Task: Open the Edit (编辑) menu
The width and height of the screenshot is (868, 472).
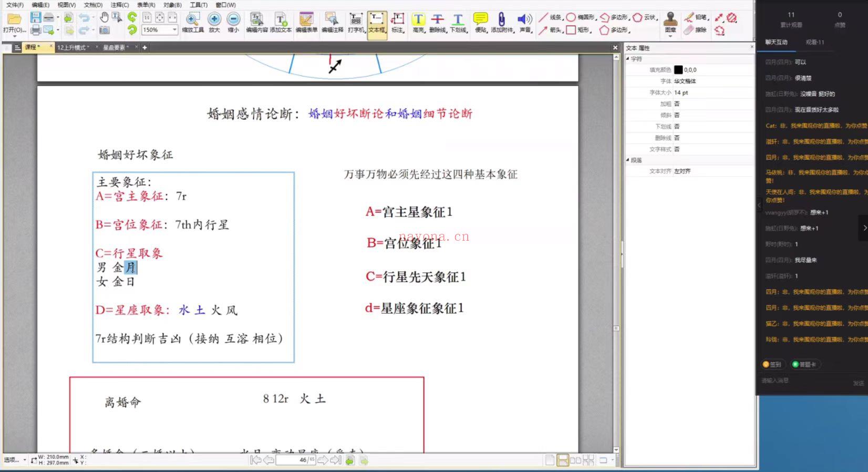Action: click(40, 5)
